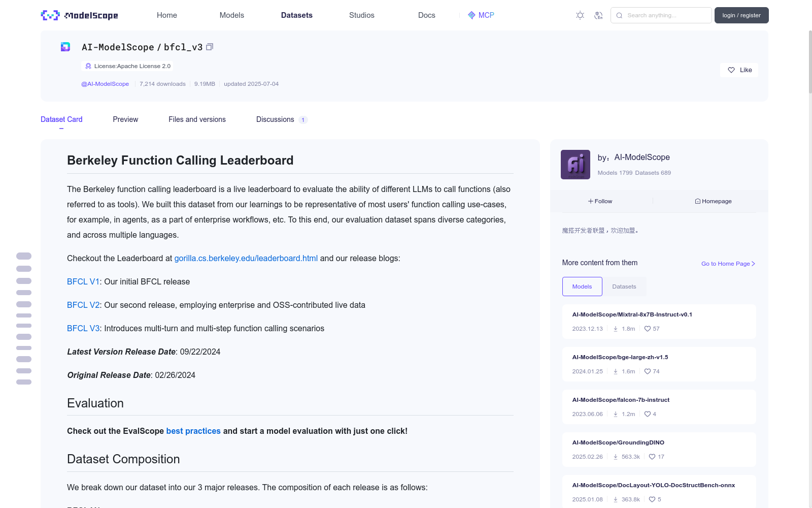Click the page vertical scrollbar
This screenshot has width=812, height=508.
pyautogui.click(x=810, y=61)
